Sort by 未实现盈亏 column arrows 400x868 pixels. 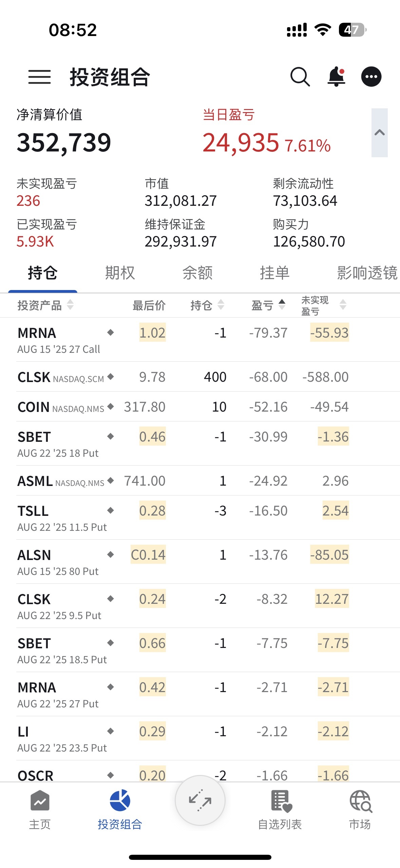click(x=343, y=305)
